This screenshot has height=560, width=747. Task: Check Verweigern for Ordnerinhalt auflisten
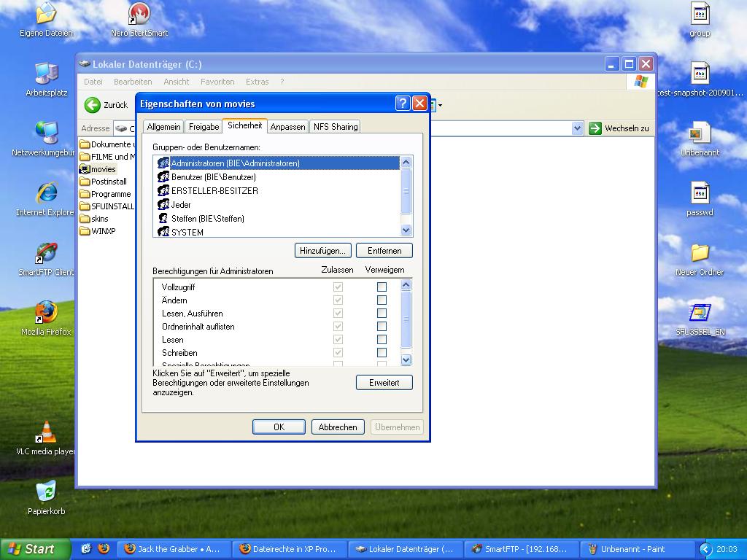(x=382, y=326)
